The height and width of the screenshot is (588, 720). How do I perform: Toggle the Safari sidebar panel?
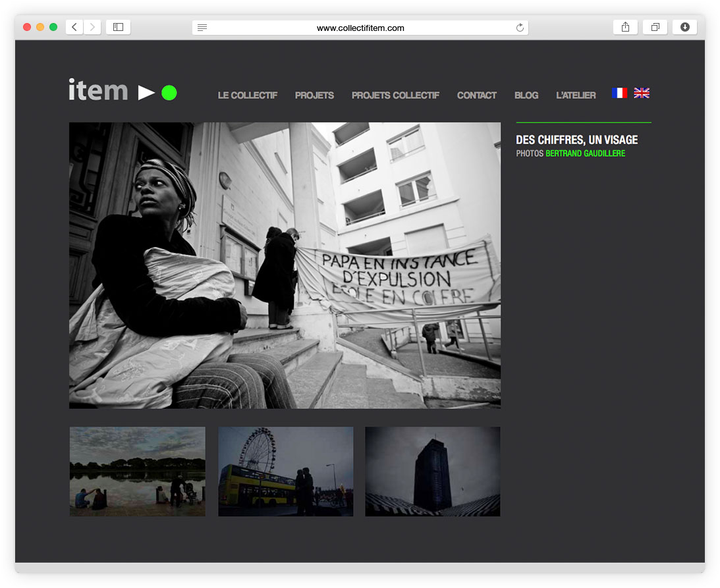coord(118,27)
